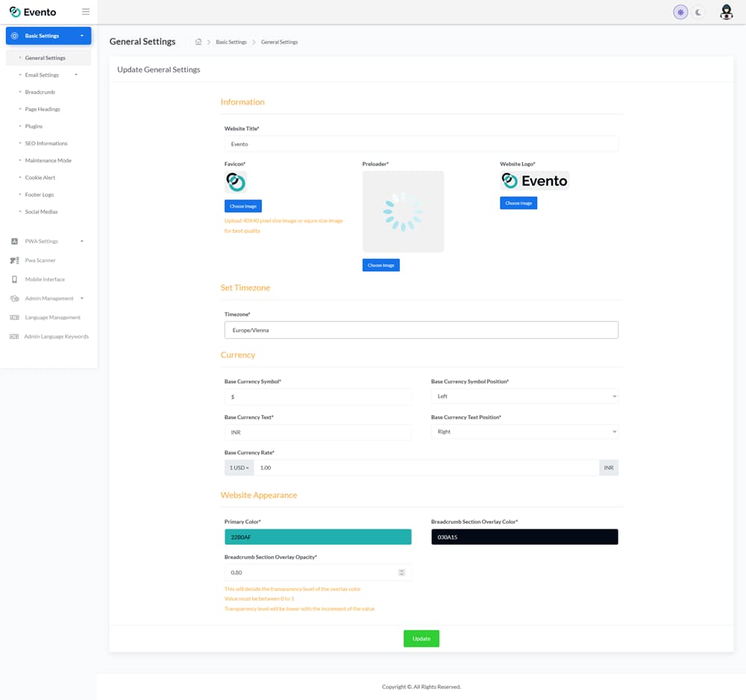Switch to dark mode moon icon
The image size is (746, 700).
point(698,12)
